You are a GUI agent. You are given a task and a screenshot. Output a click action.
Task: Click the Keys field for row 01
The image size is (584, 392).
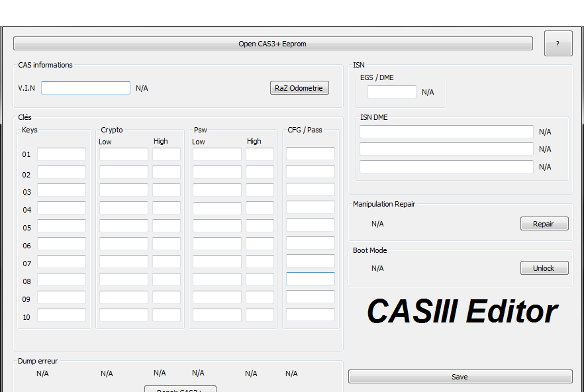tap(62, 154)
